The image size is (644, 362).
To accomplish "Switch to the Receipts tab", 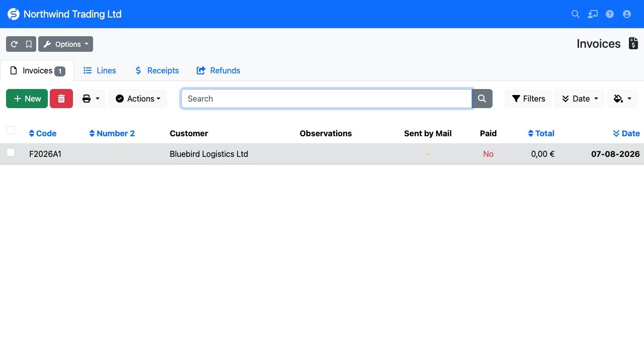I will pos(157,70).
